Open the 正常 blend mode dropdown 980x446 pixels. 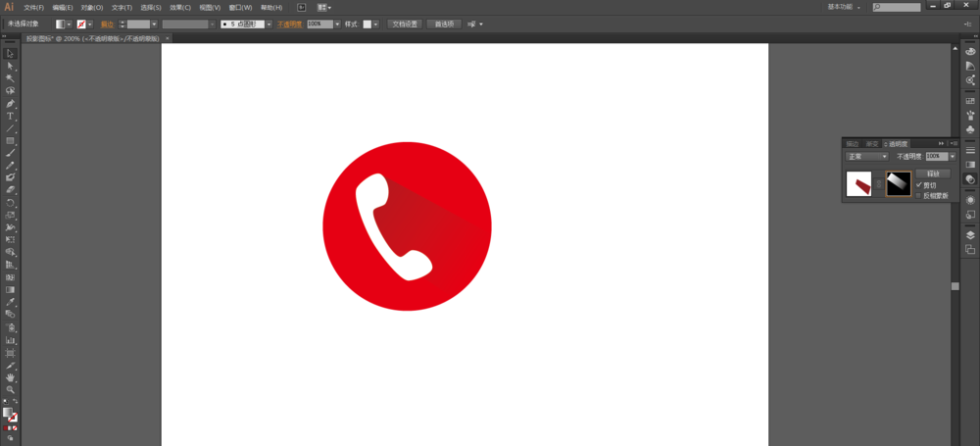click(x=867, y=157)
